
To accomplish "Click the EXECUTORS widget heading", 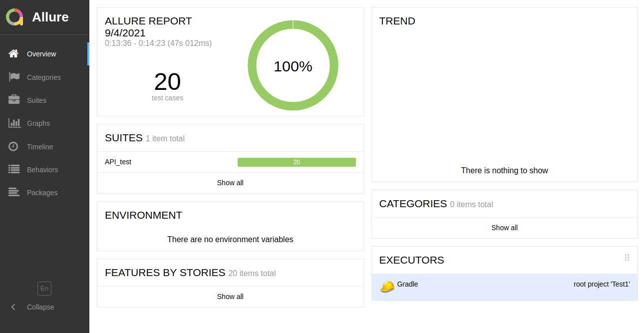I will 412,260.
